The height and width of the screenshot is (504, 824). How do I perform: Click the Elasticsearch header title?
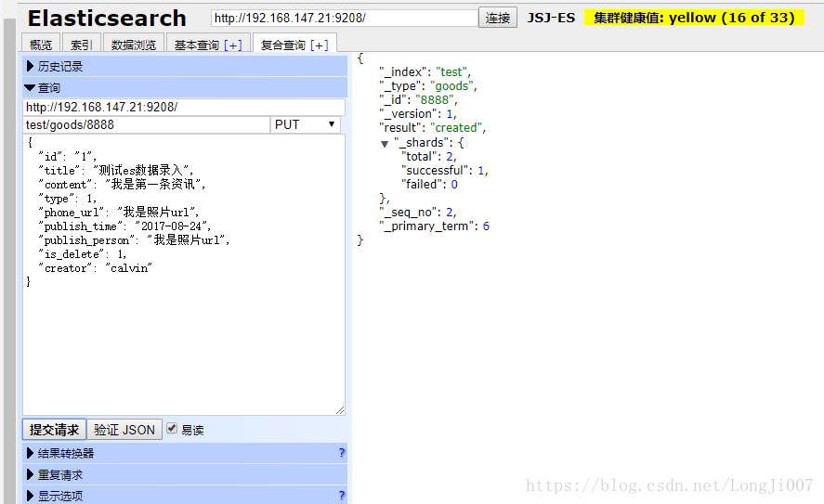107,19
